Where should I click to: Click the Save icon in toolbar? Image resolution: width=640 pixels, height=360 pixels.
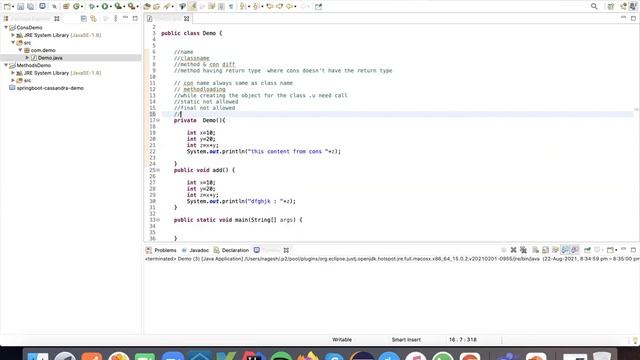click(20, 6)
